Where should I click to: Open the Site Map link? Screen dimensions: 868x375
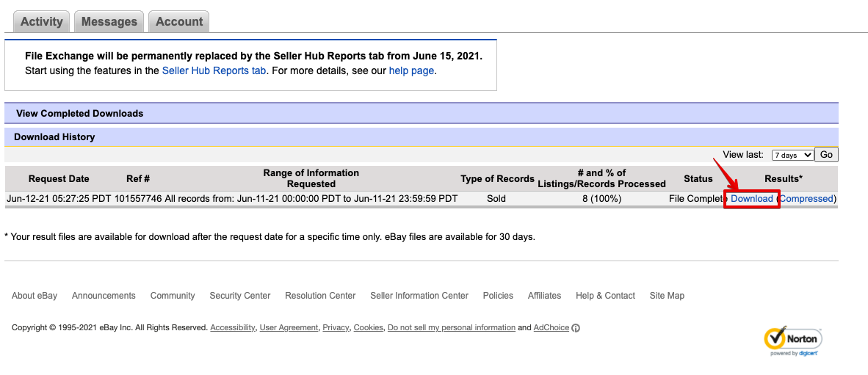tap(667, 295)
